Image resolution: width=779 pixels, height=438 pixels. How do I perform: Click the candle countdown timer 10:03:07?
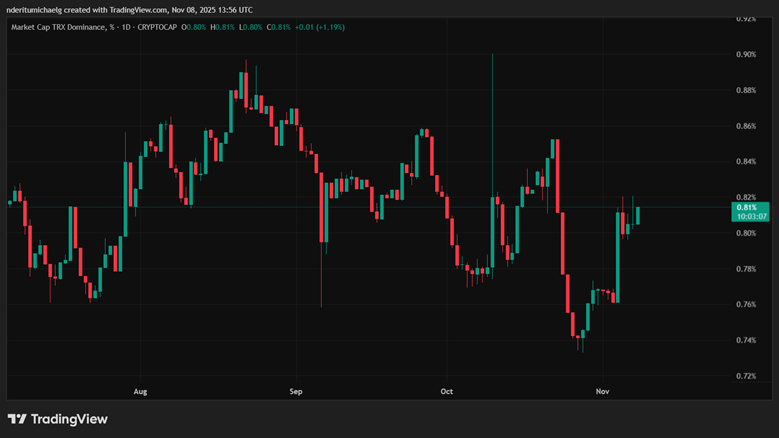[750, 217]
